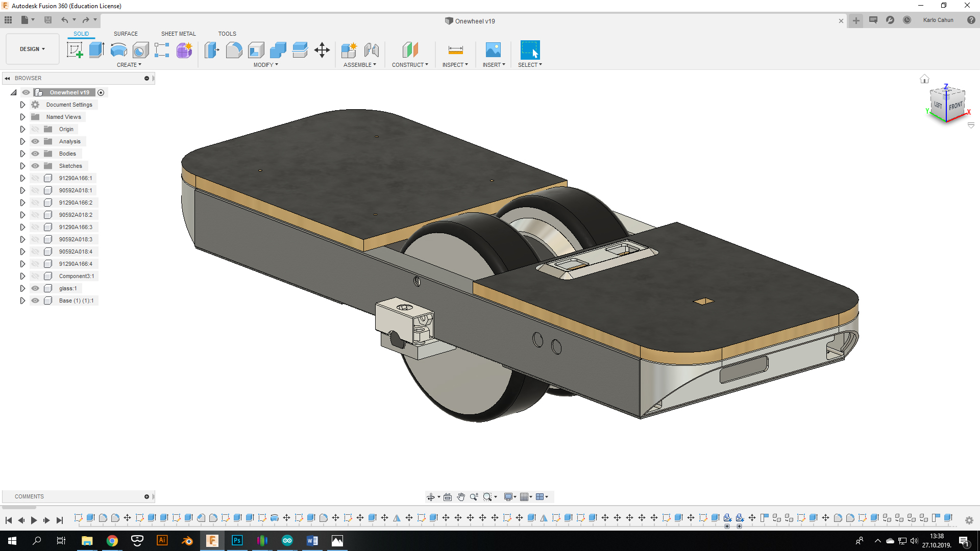Toggle visibility of Sketches folder
This screenshot has height=551, width=980.
pos(35,165)
